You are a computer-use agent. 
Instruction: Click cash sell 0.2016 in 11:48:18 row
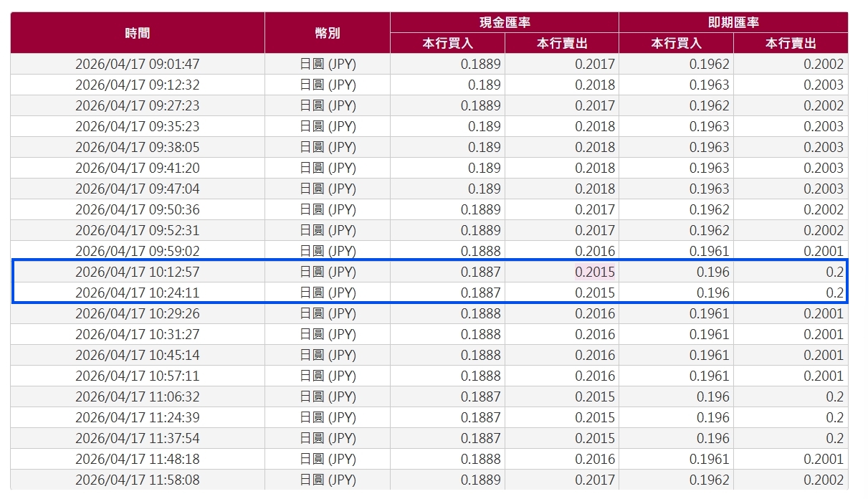595,459
